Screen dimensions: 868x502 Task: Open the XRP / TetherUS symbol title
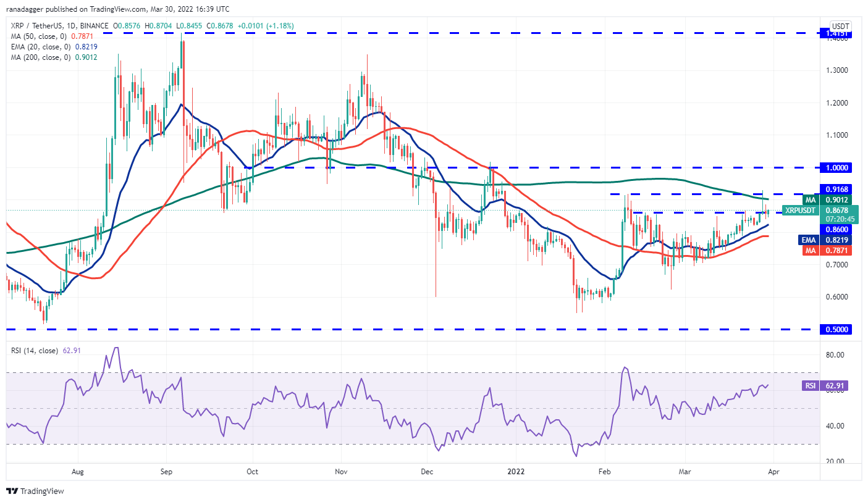click(x=58, y=25)
